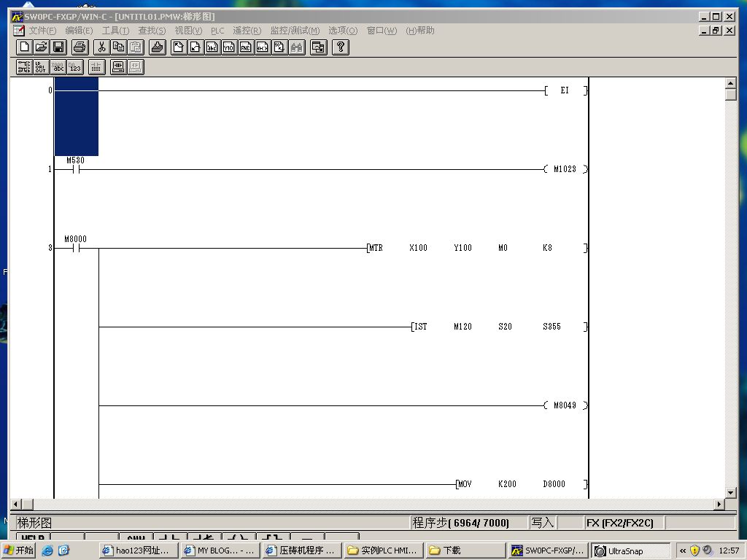The height and width of the screenshot is (560, 747).
Task: Switch to instruction list view icon
Action: coord(41,67)
